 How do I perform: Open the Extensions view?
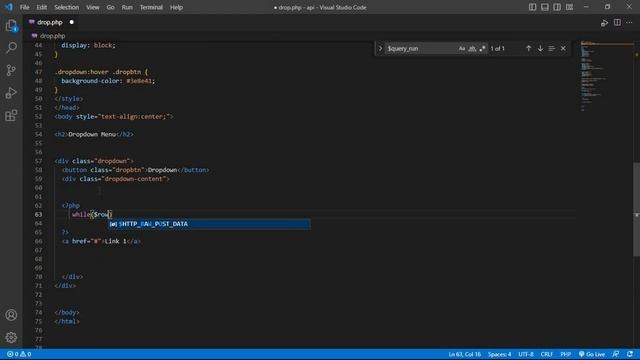(11, 115)
